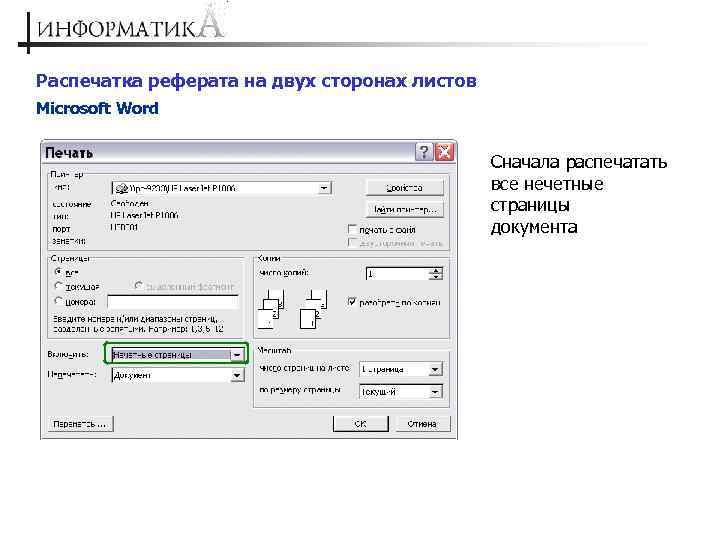
Task: Click the printer icon in name field
Action: [x=121, y=188]
